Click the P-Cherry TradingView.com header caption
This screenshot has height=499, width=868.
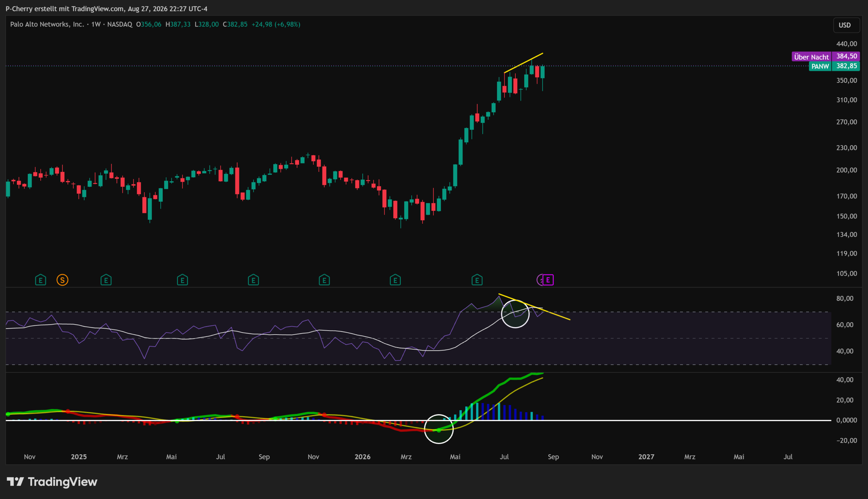[106, 8]
